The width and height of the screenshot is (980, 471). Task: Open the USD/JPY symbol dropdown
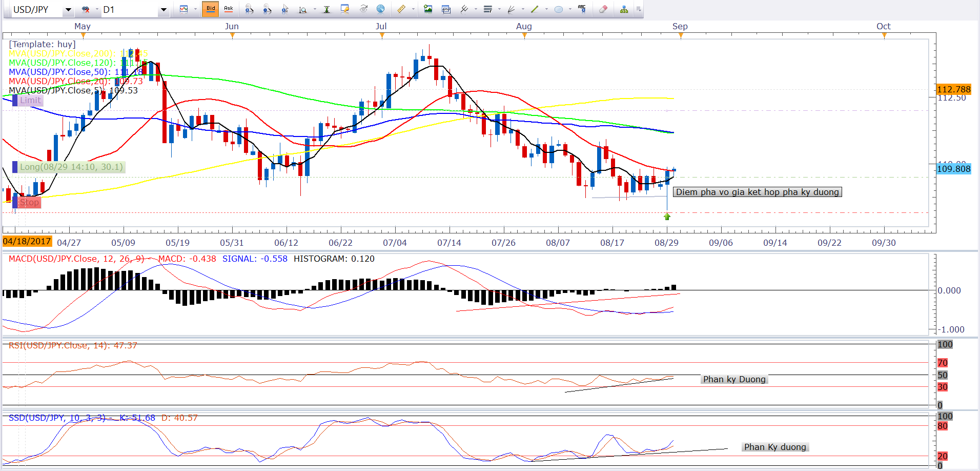[x=68, y=10]
